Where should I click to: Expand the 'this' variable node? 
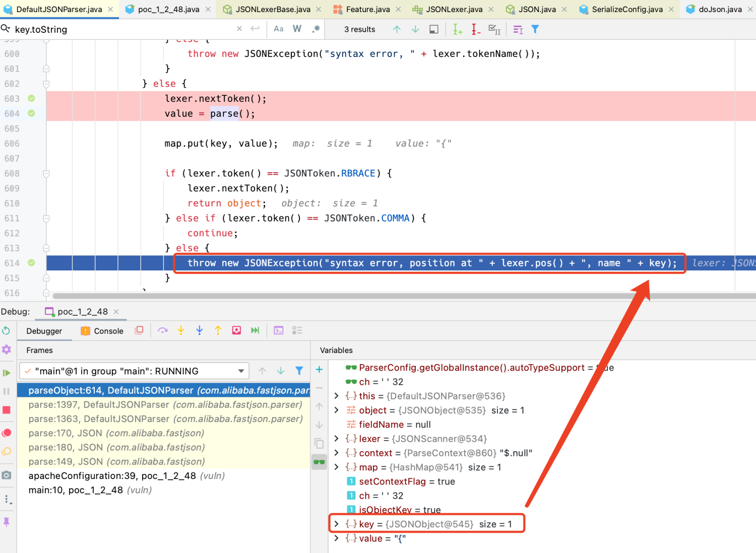coord(337,396)
